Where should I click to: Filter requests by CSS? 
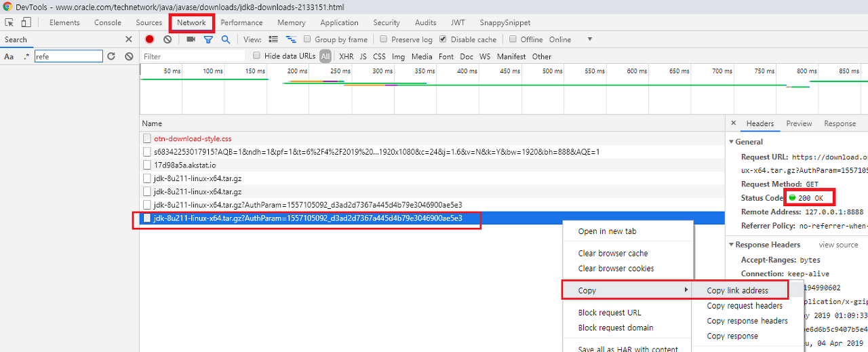coord(380,56)
